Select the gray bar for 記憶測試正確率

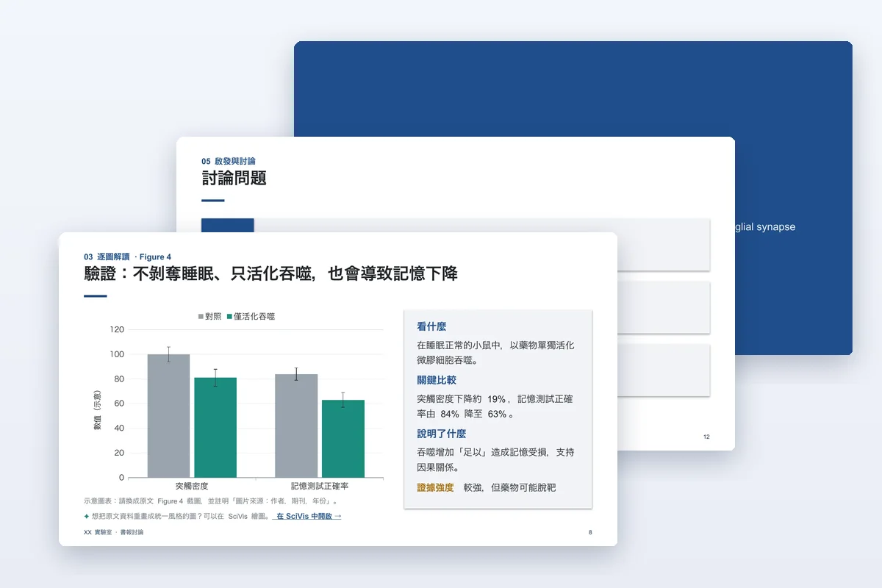[x=296, y=426]
